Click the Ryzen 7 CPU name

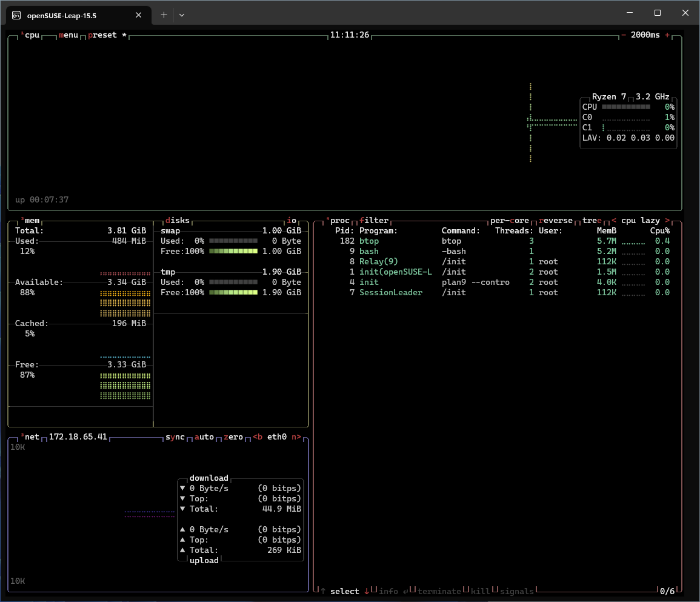(x=609, y=96)
